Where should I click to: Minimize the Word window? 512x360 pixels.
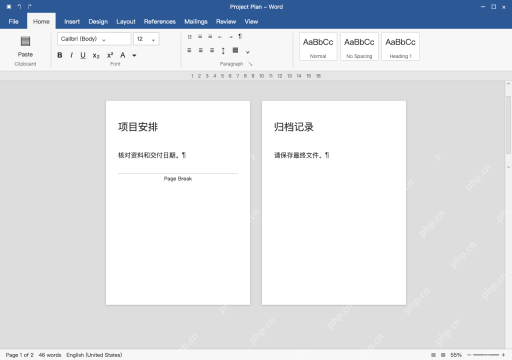tap(483, 7)
